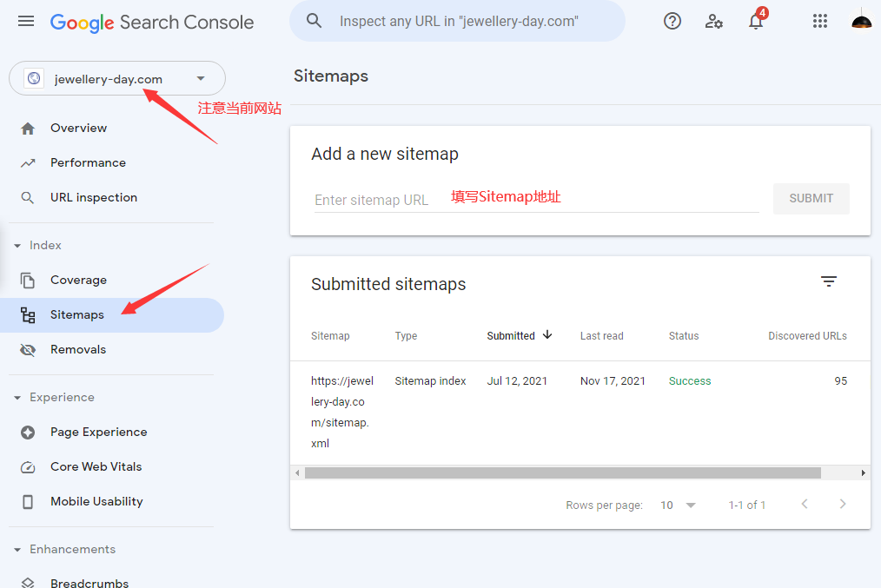Click the Mobile Usability phone icon
This screenshot has width=881, height=588.
(28, 501)
